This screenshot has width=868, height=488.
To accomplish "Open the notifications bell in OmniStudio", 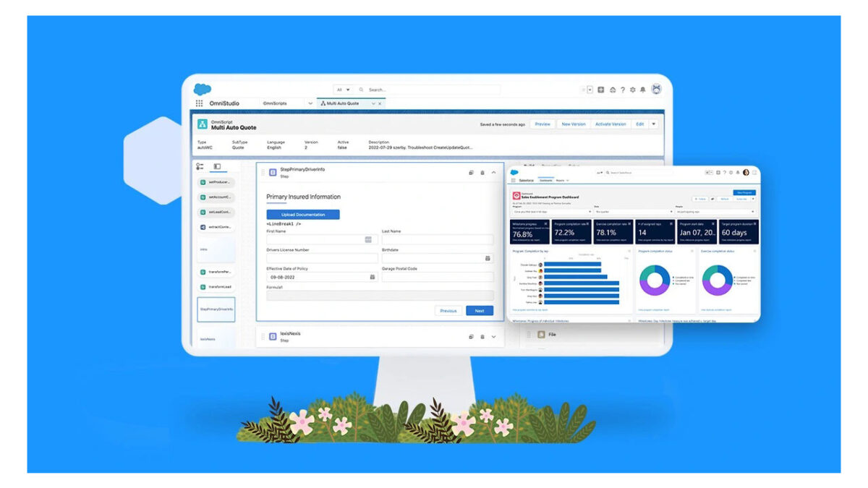I will coord(642,90).
